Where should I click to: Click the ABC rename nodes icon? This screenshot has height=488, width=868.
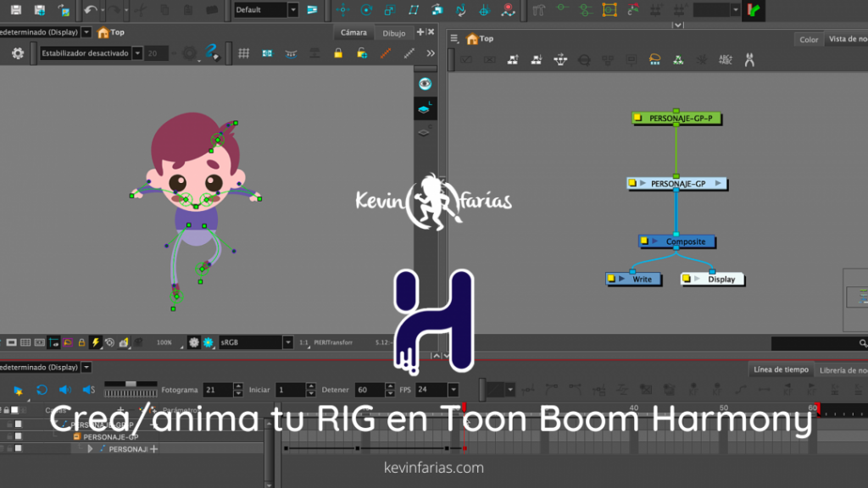(726, 60)
